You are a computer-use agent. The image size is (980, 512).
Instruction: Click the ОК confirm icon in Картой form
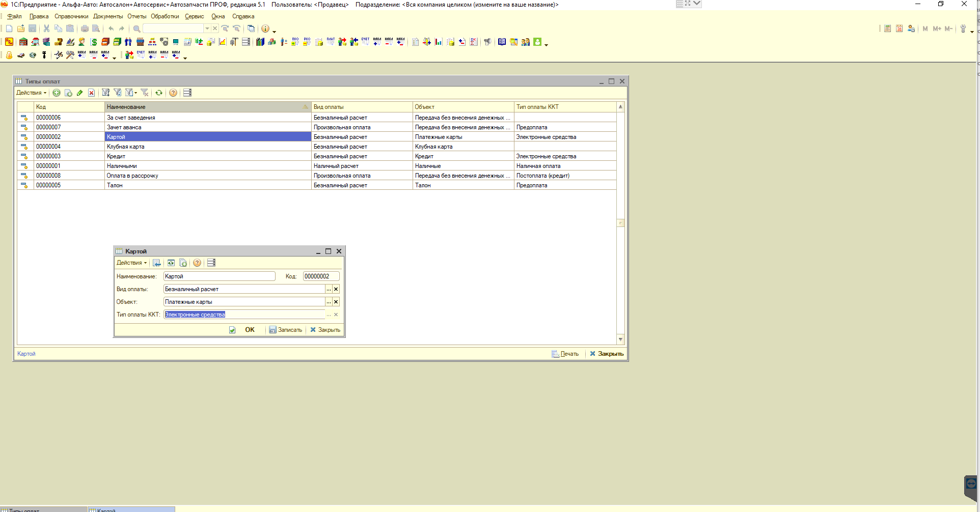[232, 330]
